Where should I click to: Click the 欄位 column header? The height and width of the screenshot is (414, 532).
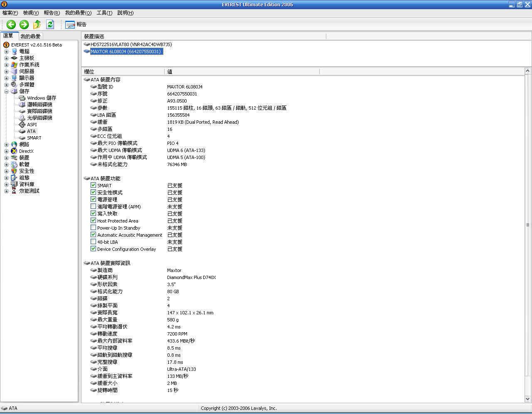(x=123, y=72)
